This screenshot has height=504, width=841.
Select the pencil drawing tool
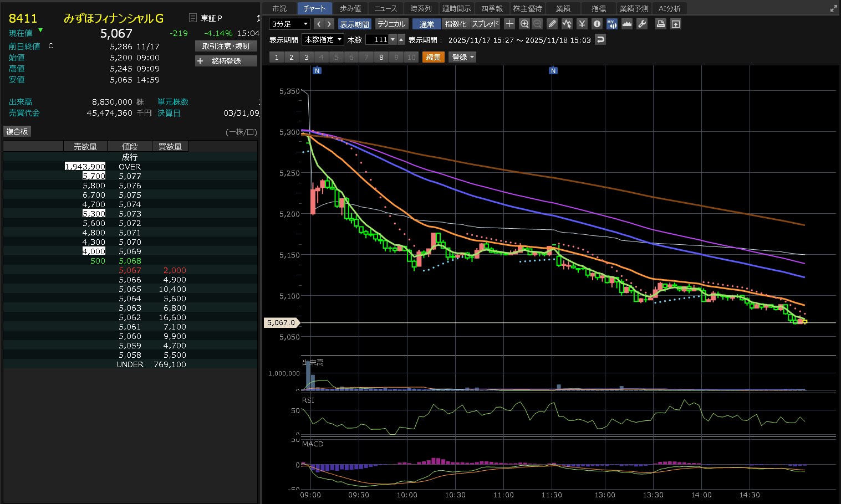click(x=552, y=24)
